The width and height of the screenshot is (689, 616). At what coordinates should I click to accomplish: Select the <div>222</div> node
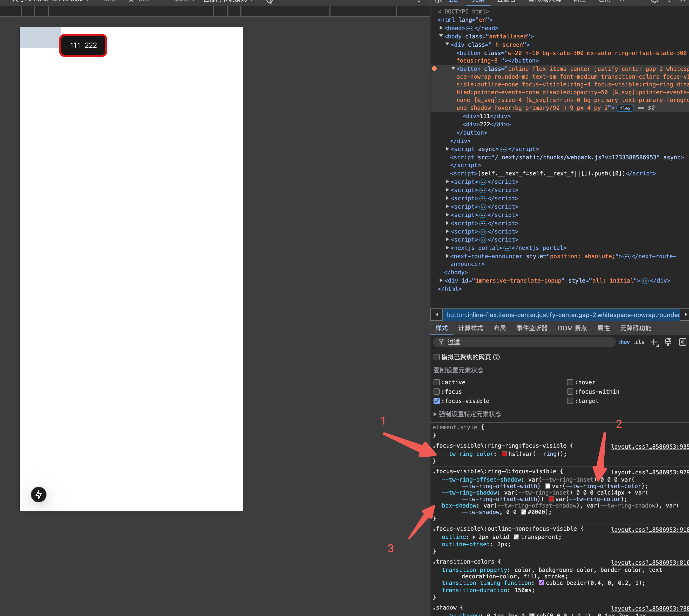tap(487, 125)
